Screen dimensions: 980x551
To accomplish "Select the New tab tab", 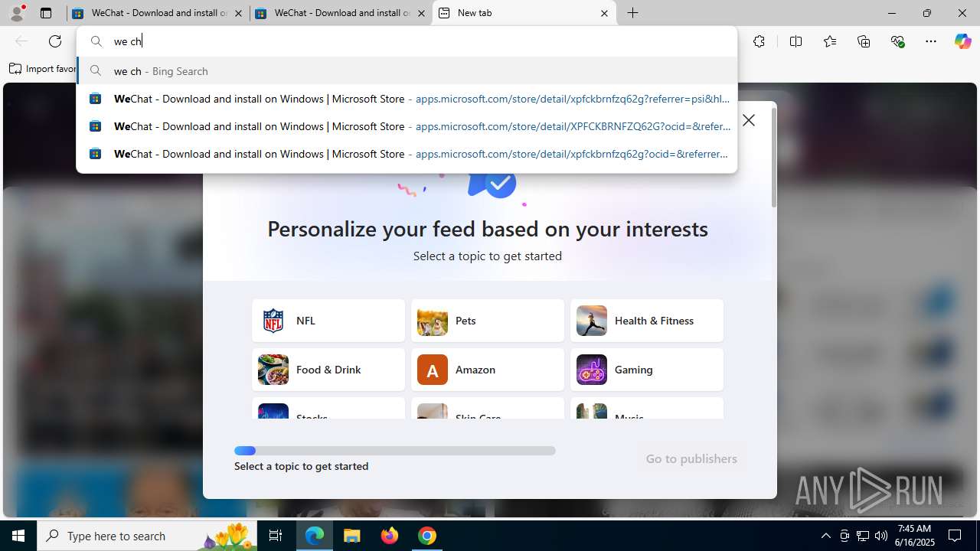I will click(524, 13).
